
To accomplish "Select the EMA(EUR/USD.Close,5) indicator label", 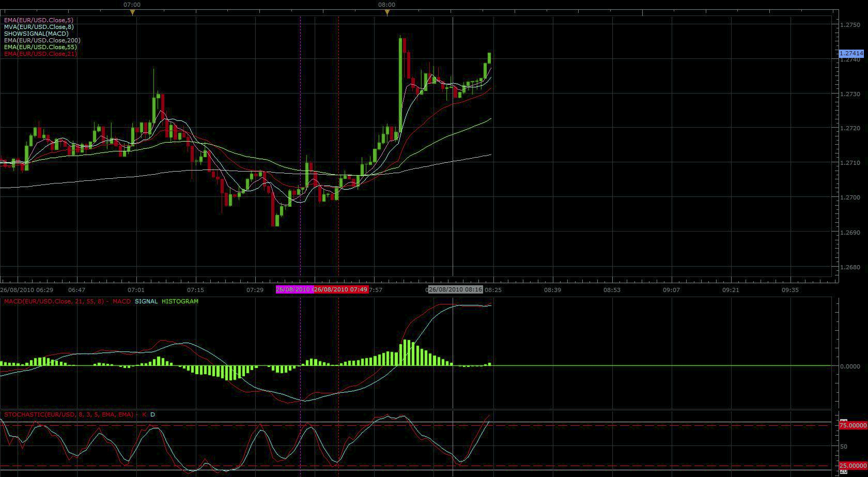I will pyautogui.click(x=39, y=20).
